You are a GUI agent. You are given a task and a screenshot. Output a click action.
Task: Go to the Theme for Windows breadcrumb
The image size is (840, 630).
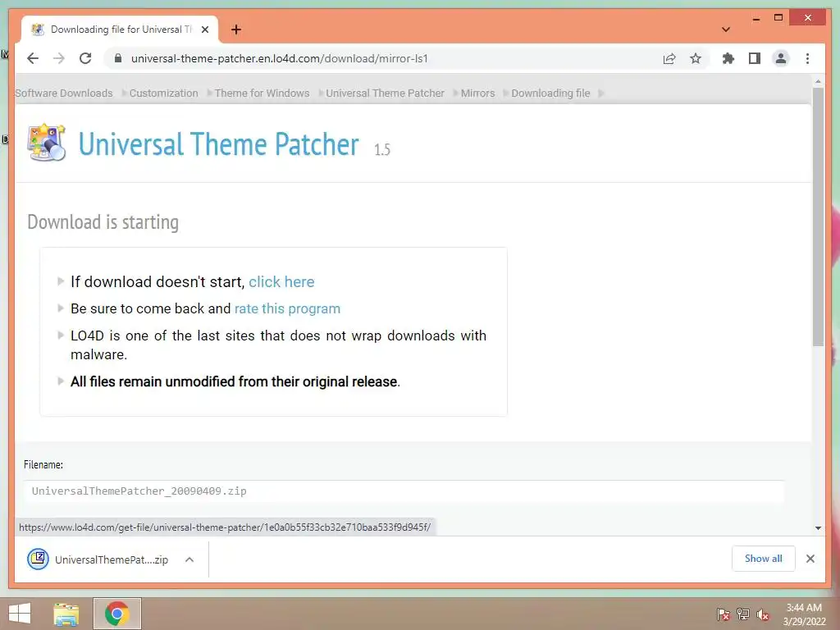262,94
